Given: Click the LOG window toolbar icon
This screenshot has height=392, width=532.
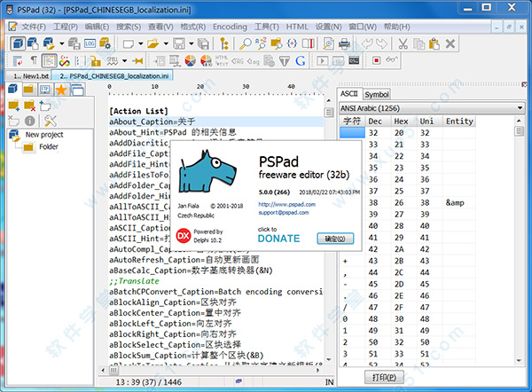Looking at the screenshot, I should (x=90, y=43).
